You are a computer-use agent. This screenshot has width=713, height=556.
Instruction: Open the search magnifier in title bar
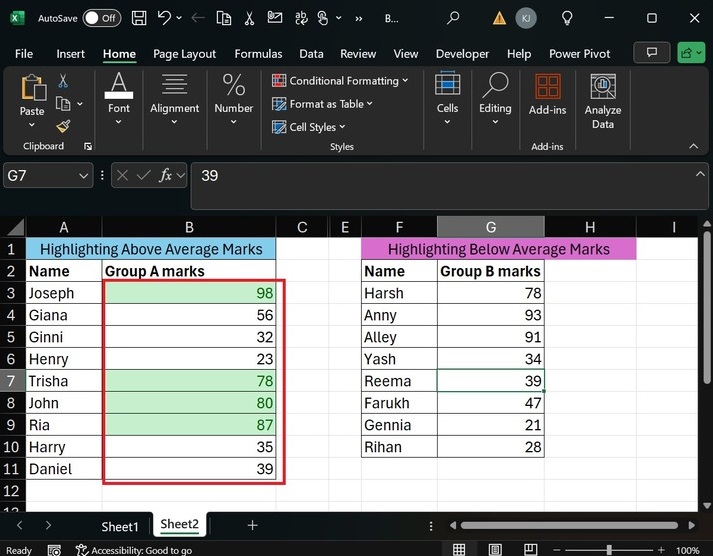tap(454, 18)
